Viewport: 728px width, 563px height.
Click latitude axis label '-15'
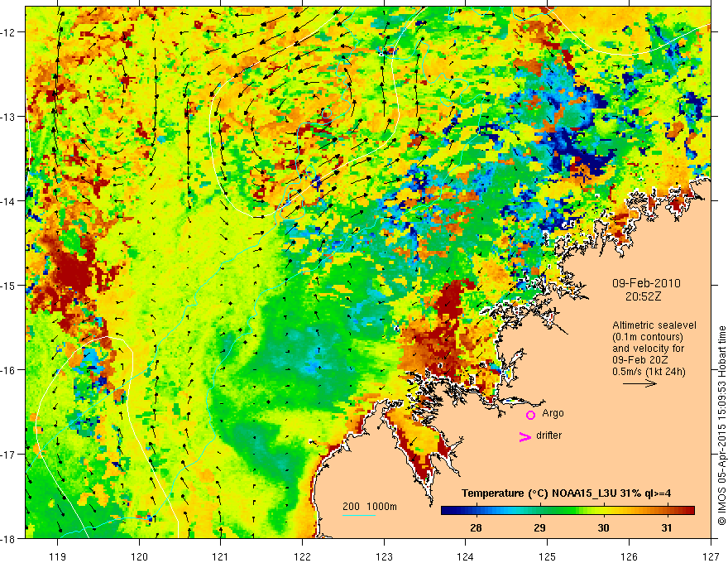pos(9,285)
